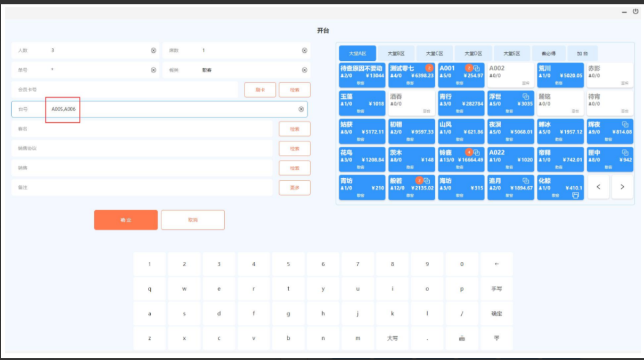The image size is (644, 360).
Task: Clear the 人数 field with its X icon
Action: tap(153, 51)
